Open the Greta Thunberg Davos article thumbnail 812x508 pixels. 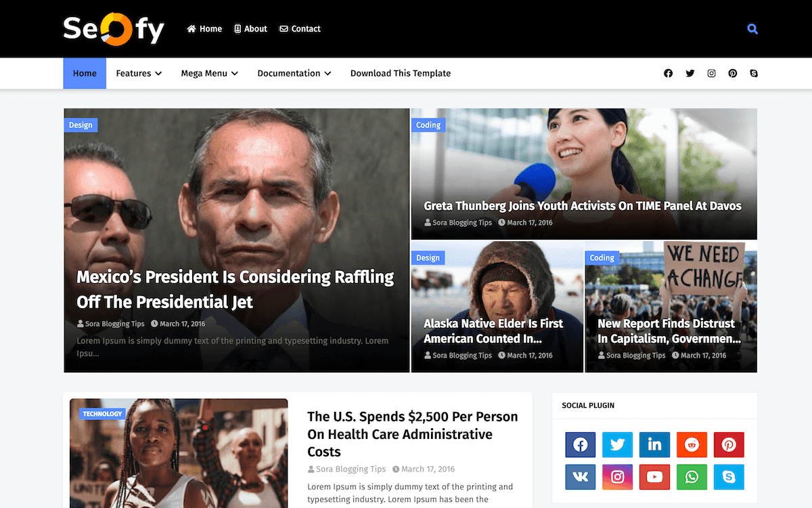(x=584, y=174)
